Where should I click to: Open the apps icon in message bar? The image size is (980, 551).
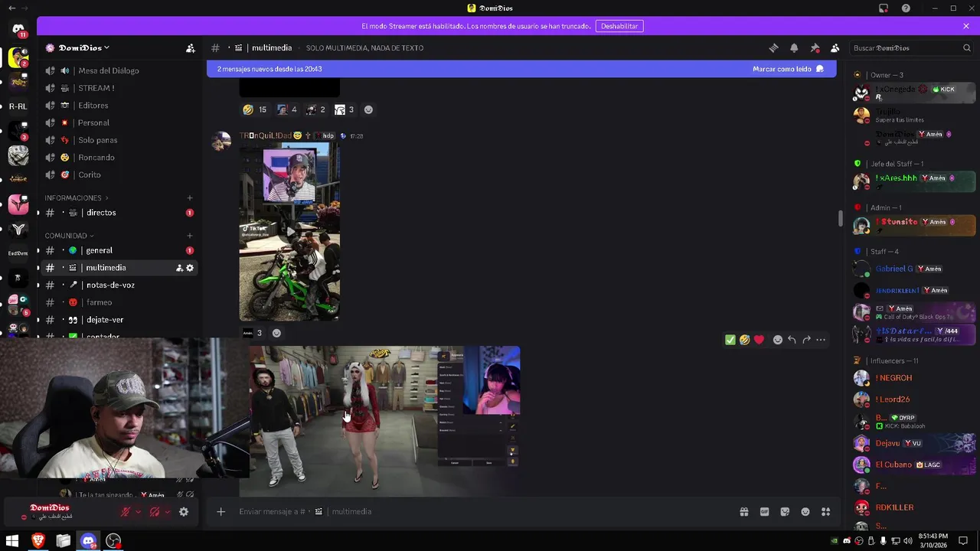click(x=826, y=512)
